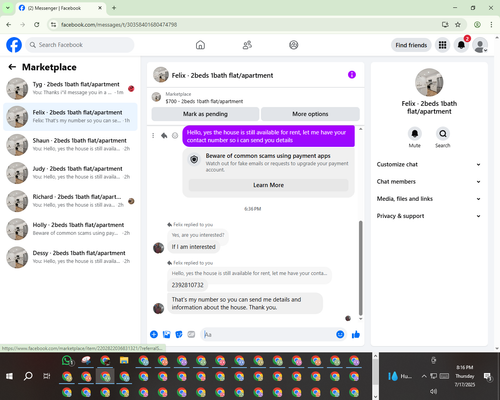The image size is (500, 400).
Task: Open a new browser tab
Action: click(x=114, y=8)
